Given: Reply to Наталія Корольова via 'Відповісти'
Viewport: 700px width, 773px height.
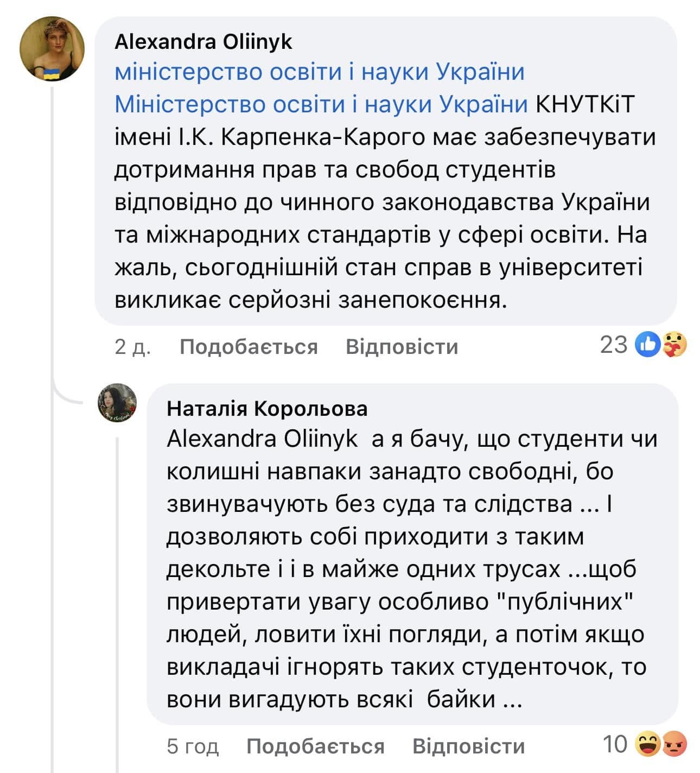Looking at the screenshot, I should tap(468, 746).
